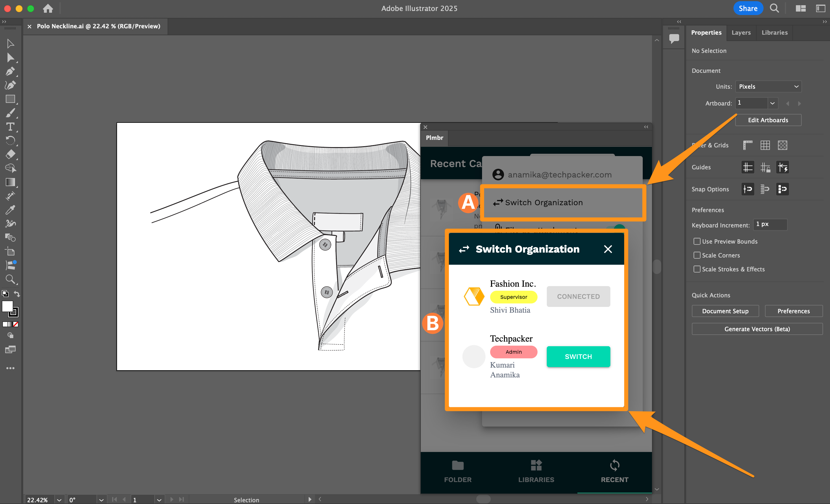Click the Transparency Grid icon
The image size is (830, 504).
(x=782, y=145)
